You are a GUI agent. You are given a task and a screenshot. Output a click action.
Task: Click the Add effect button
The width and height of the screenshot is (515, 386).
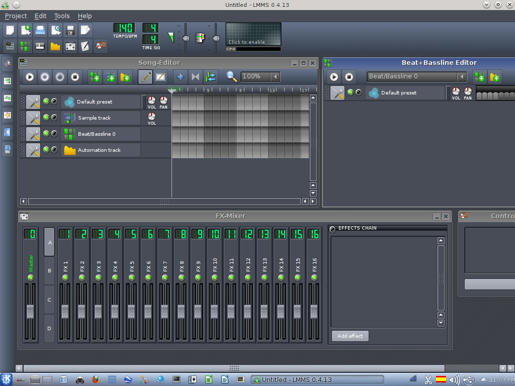(x=350, y=336)
